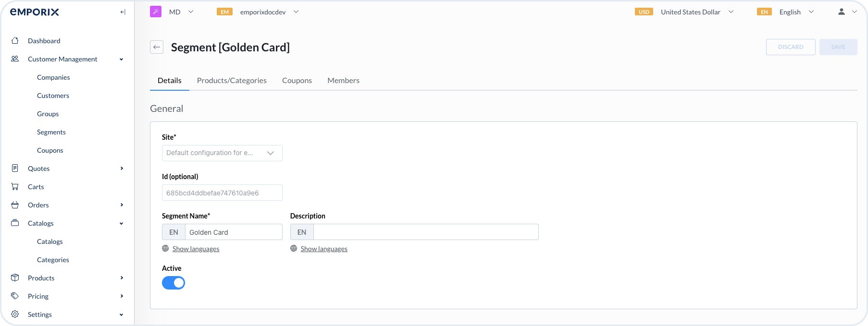The image size is (868, 326).
Task: Switch to the Products/Categories tab
Action: point(232,81)
